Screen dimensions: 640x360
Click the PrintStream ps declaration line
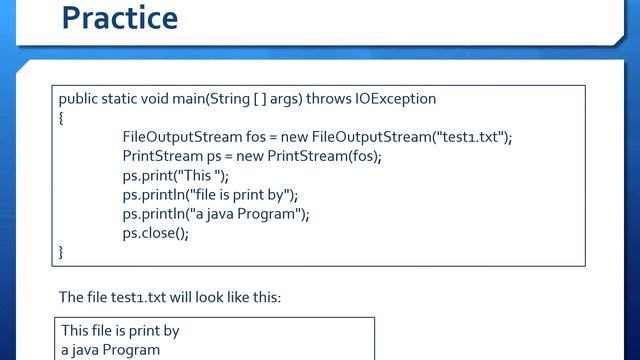pyautogui.click(x=252, y=156)
